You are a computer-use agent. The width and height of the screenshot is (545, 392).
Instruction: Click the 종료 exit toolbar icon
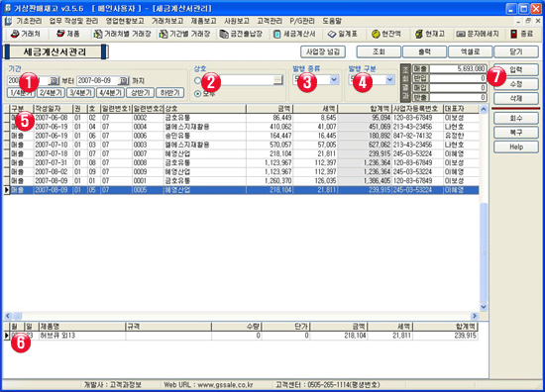click(521, 34)
